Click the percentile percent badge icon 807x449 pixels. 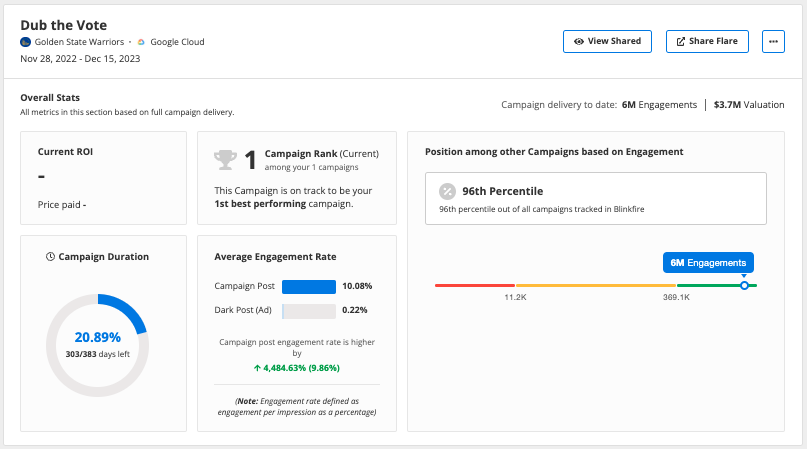[x=448, y=191]
